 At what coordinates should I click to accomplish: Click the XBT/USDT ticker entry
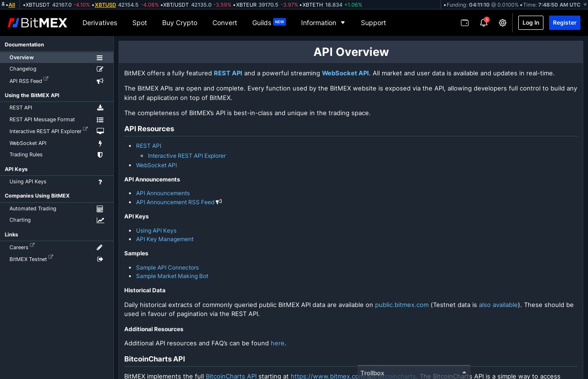coord(196,5)
